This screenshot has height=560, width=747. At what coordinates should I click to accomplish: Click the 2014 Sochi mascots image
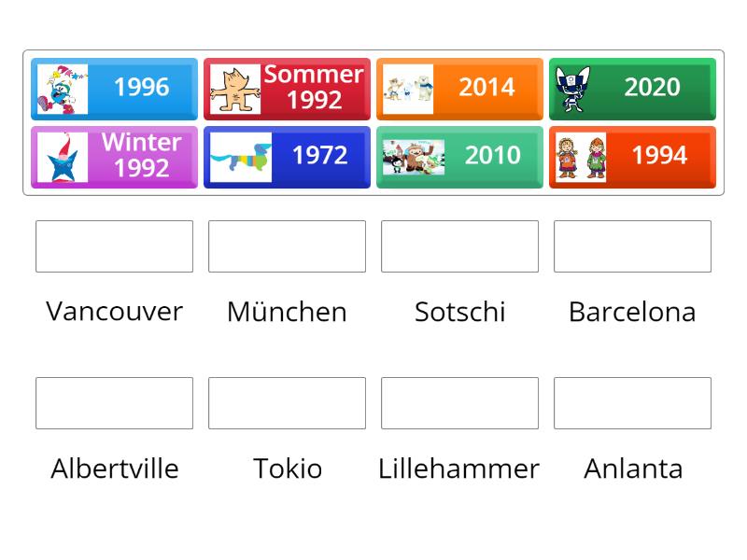tap(408, 89)
